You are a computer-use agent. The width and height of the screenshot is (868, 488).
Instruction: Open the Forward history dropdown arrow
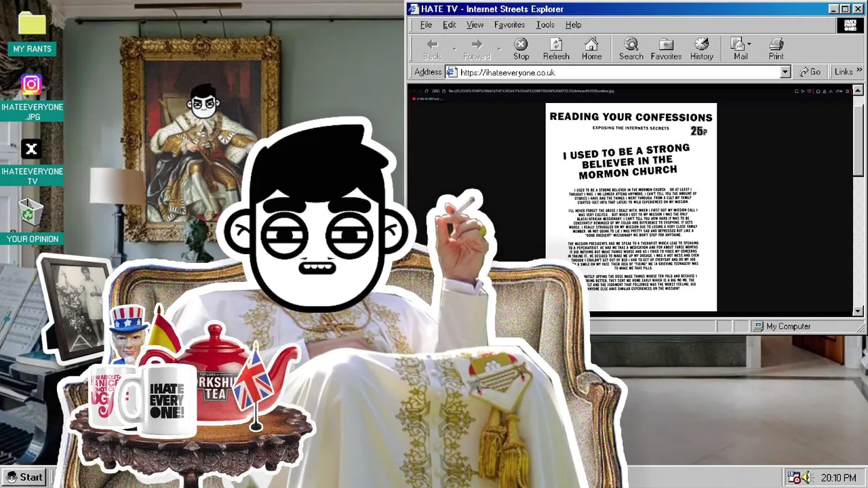pyautogui.click(x=499, y=49)
